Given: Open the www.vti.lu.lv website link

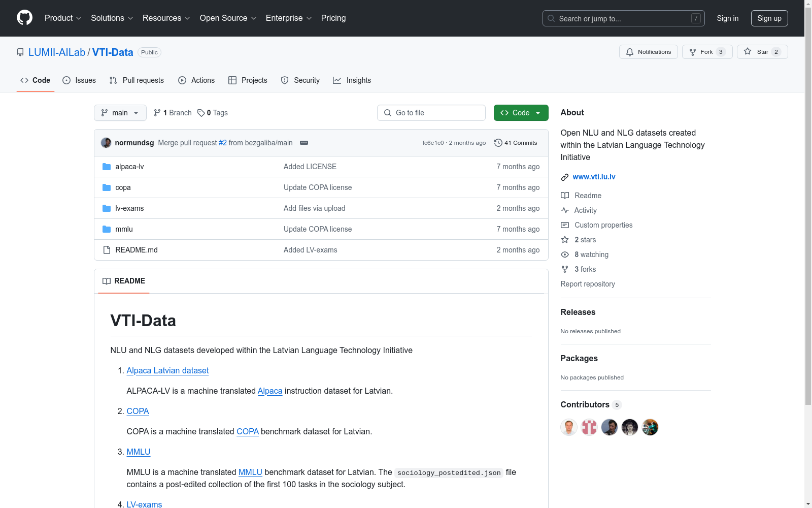Looking at the screenshot, I should tap(594, 177).
